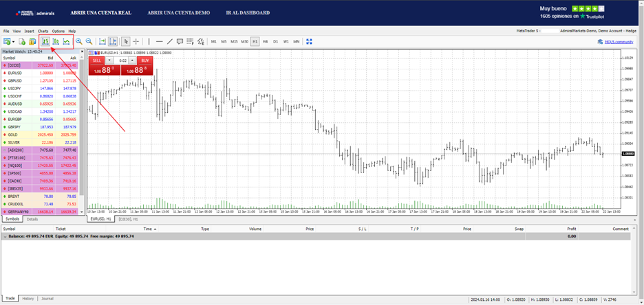This screenshot has height=305, width=644.
Task: Set timeframe to M5
Action: point(224,41)
